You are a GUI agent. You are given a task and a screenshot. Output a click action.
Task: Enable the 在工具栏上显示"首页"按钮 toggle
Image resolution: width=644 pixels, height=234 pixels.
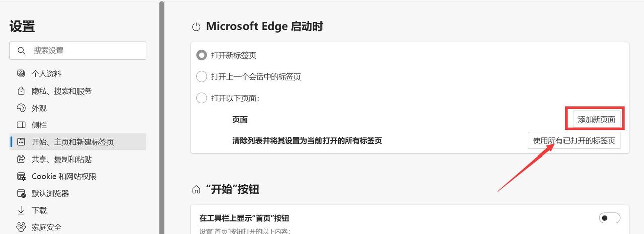609,218
